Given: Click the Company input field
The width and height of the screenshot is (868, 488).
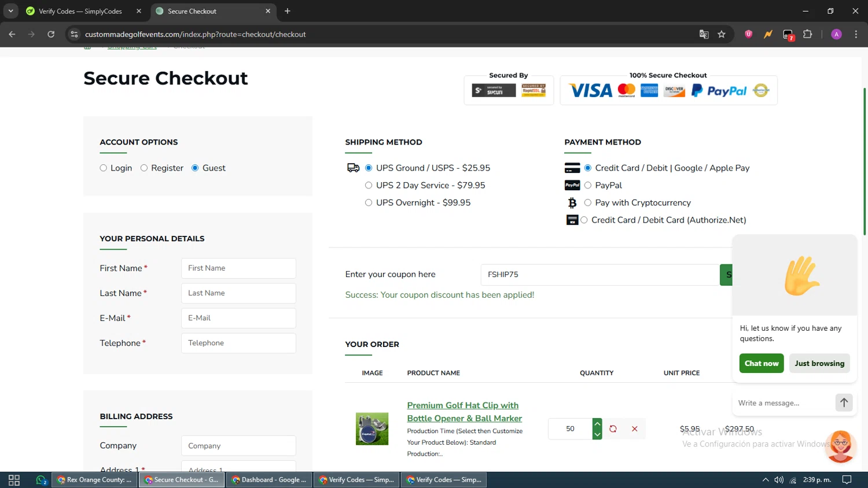Looking at the screenshot, I should pos(238,446).
